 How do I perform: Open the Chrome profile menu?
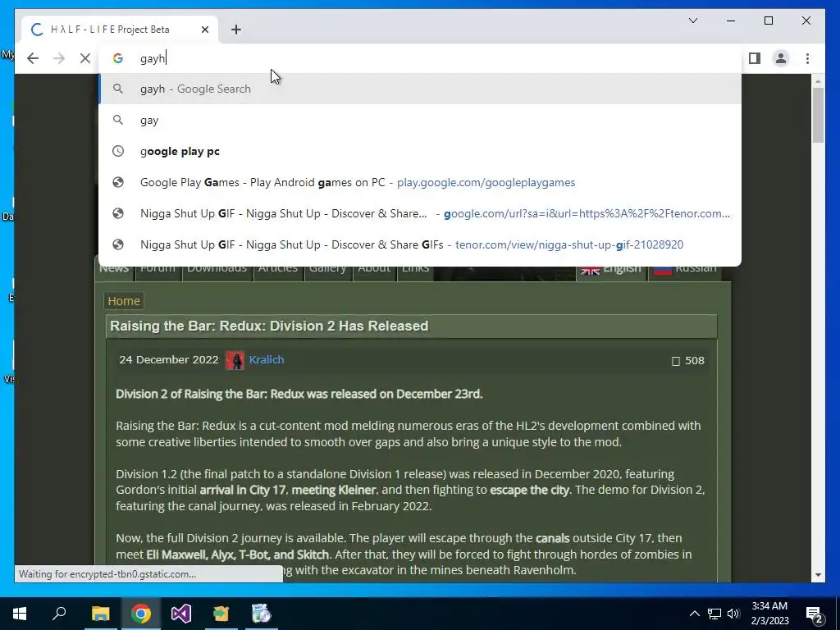(781, 58)
